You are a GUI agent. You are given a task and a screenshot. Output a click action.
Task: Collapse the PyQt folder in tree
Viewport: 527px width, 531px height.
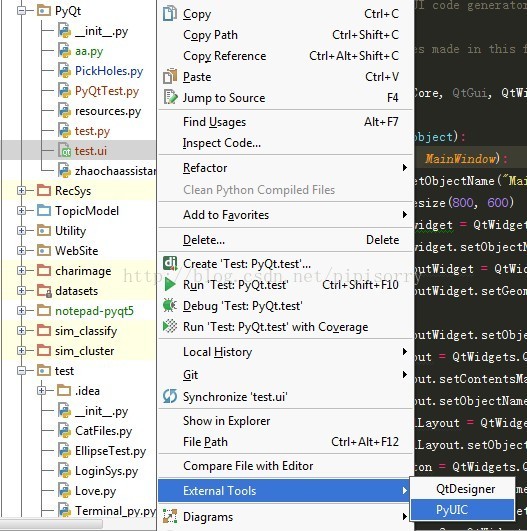(21, 11)
